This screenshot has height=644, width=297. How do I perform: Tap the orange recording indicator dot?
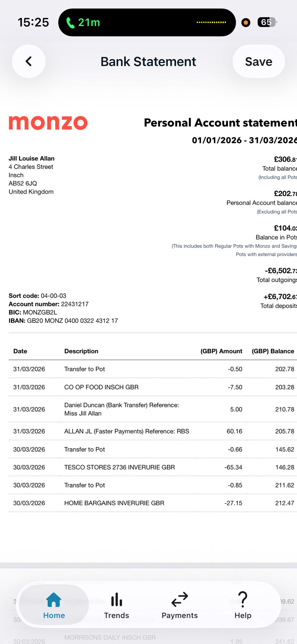[246, 22]
